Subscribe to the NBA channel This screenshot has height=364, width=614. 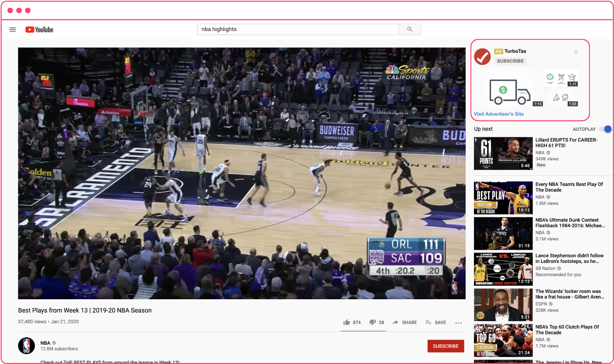446,346
